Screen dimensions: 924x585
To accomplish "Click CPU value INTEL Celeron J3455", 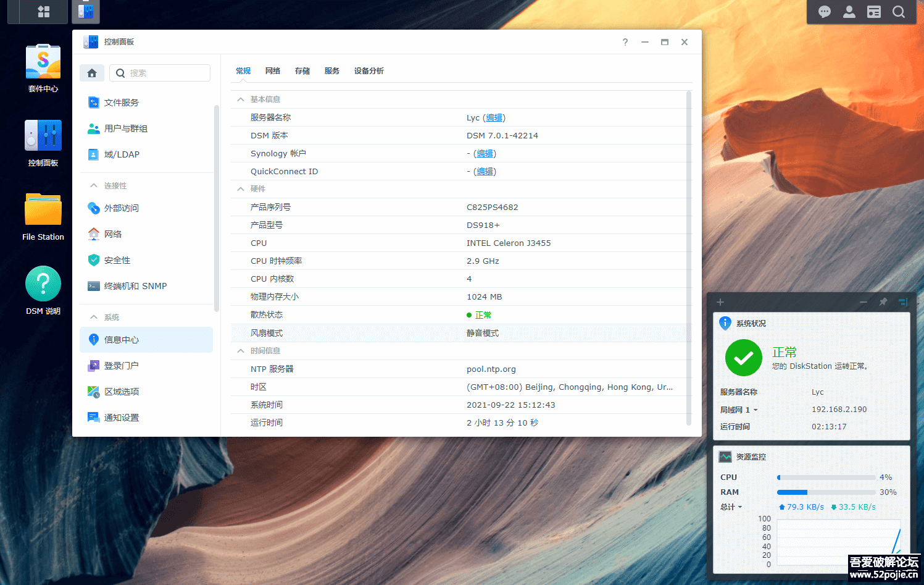I will coord(509,243).
